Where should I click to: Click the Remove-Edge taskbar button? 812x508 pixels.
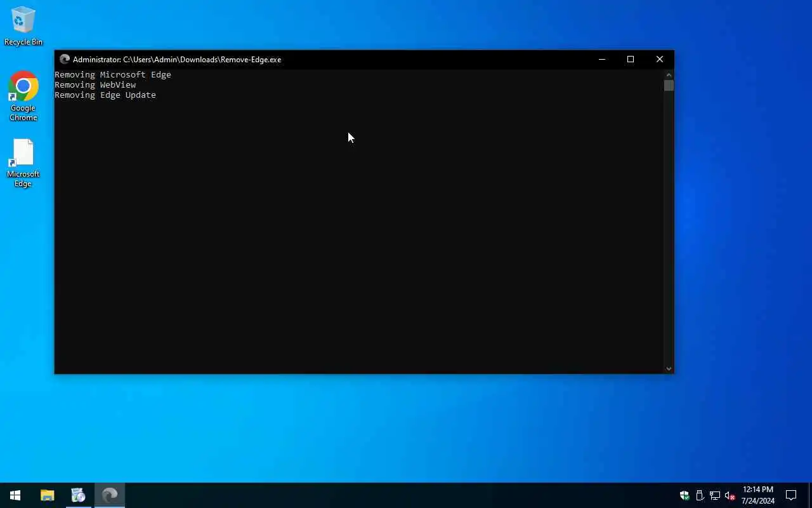point(110,495)
